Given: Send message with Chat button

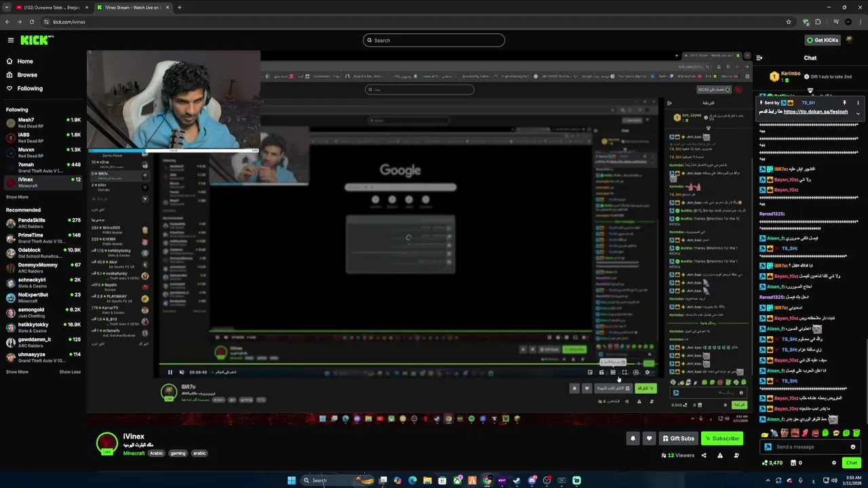Looking at the screenshot, I should 852,463.
